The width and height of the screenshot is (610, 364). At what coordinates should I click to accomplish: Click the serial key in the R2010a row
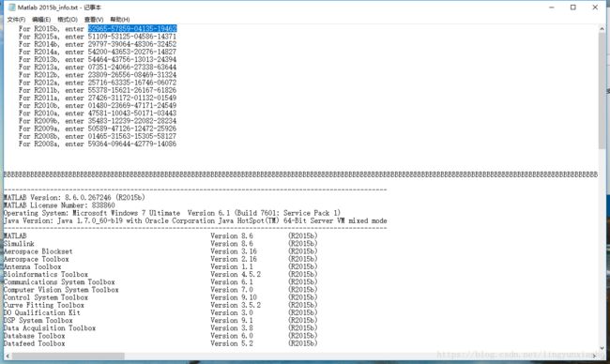click(x=132, y=114)
